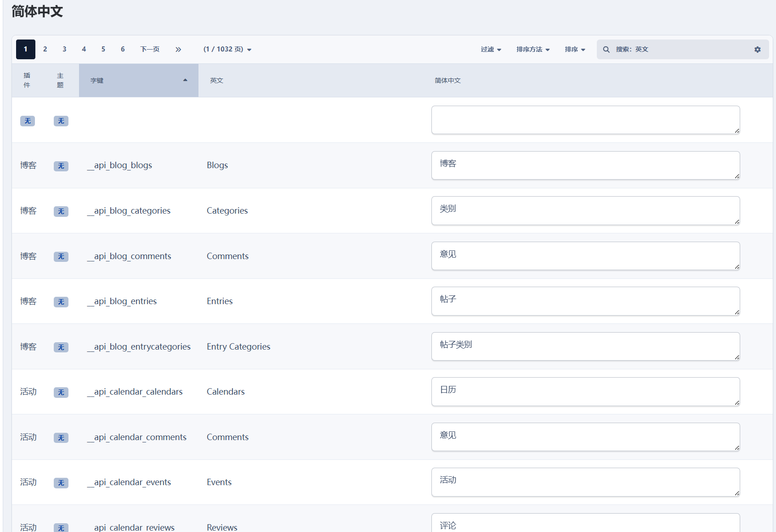
Task: Open the page jump (1 / 1032 页) dropdown
Action: coord(227,50)
